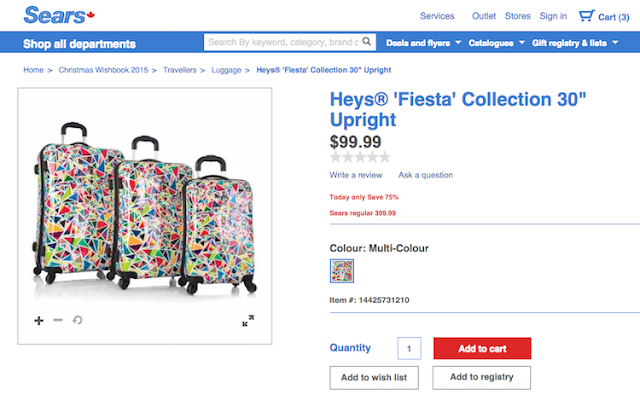Select the Multi-Colour swatch

pos(342,270)
